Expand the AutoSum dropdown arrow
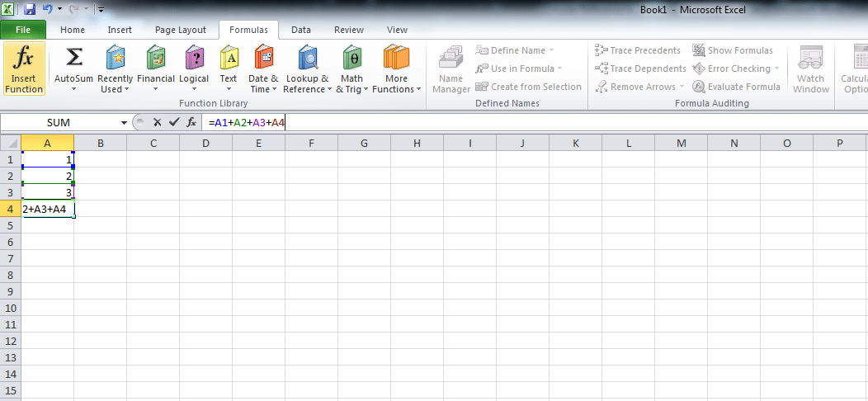The image size is (868, 401). 73,89
